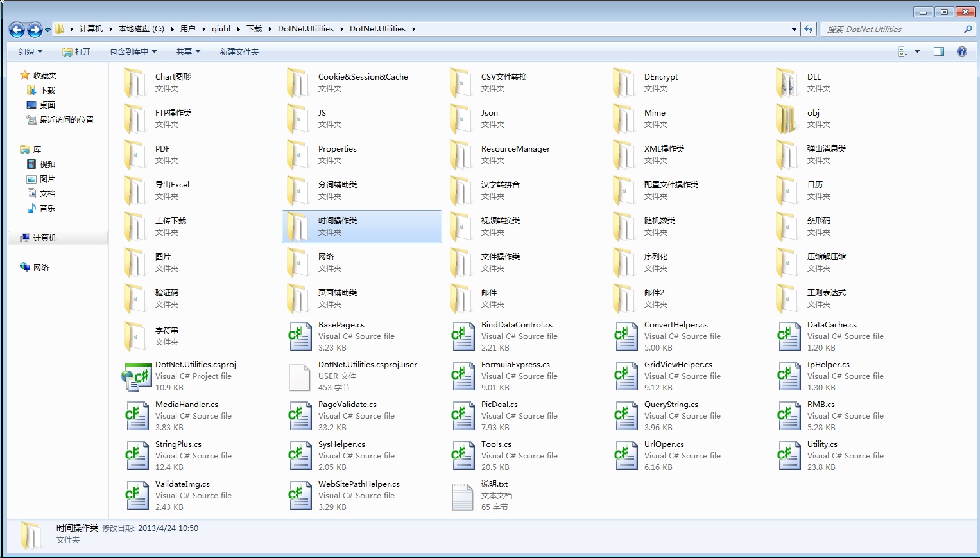Click the 新建文件夹 button
The height and width of the screenshot is (558, 980).
pyautogui.click(x=239, y=51)
